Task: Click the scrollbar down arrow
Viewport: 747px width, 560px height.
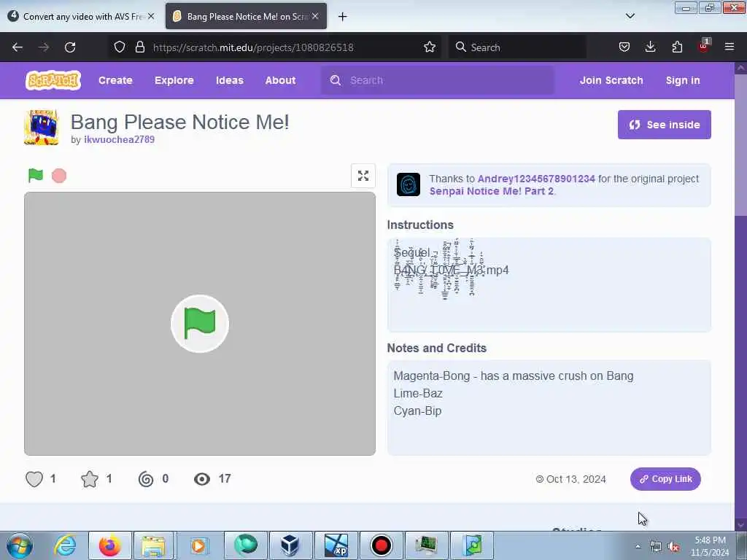Action: coord(741,524)
